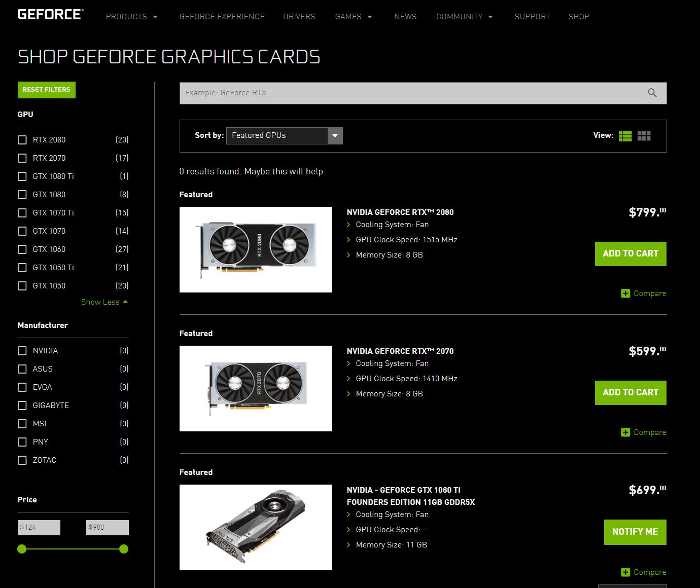The image size is (700, 588).
Task: Toggle the EVGA manufacturer checkbox
Action: pyautogui.click(x=22, y=387)
